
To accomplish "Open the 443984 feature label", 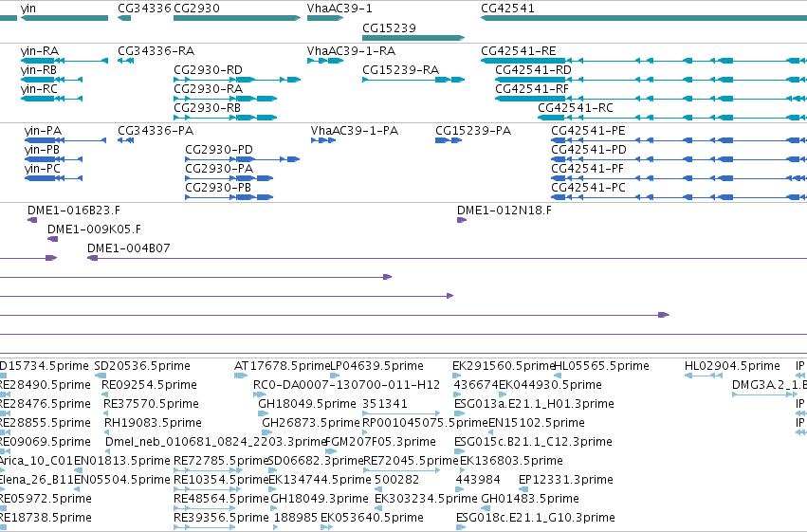I will point(478,481).
